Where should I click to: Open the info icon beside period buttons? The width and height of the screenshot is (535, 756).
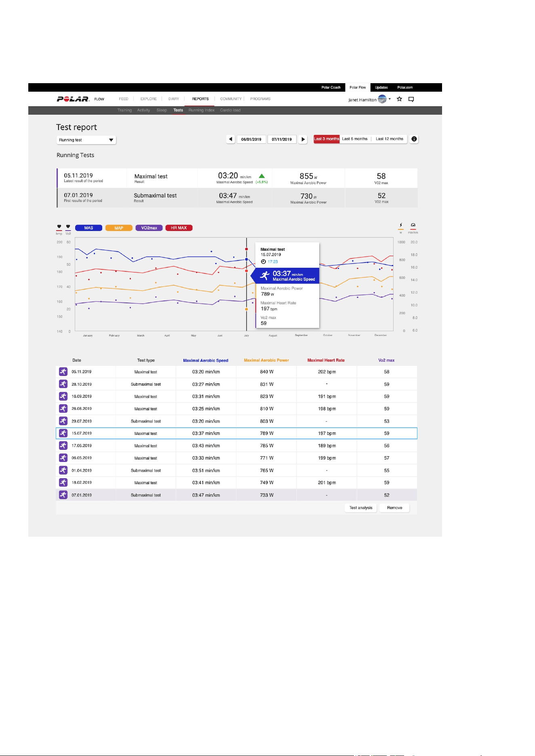(x=414, y=139)
